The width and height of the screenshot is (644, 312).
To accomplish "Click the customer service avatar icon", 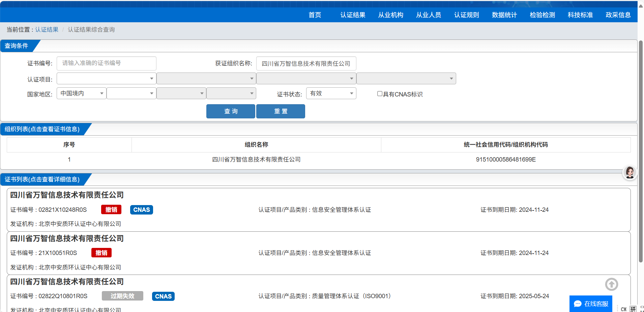I will click(630, 172).
